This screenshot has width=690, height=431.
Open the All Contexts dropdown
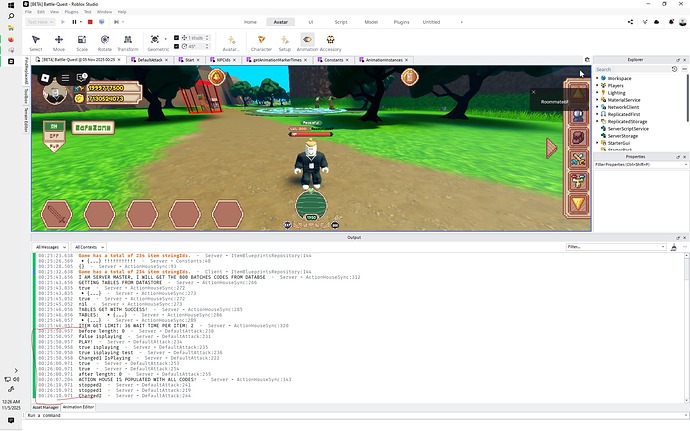(x=89, y=247)
